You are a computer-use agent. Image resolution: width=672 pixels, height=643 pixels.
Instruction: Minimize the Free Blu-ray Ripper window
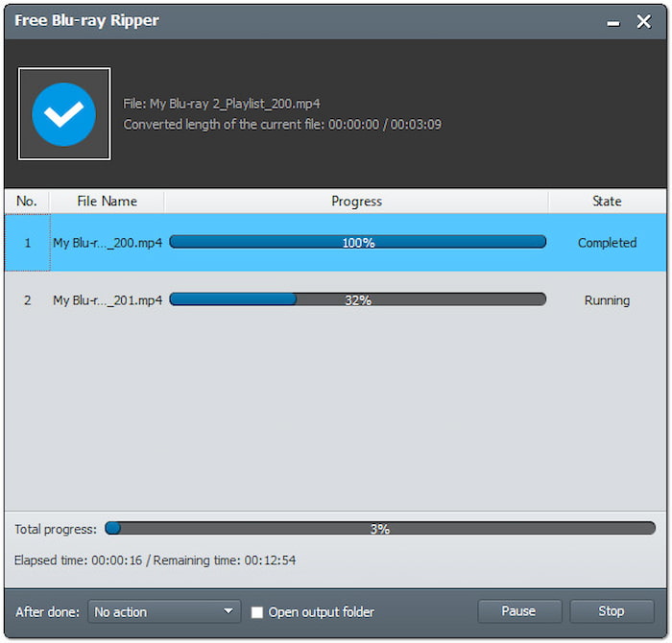tap(613, 22)
